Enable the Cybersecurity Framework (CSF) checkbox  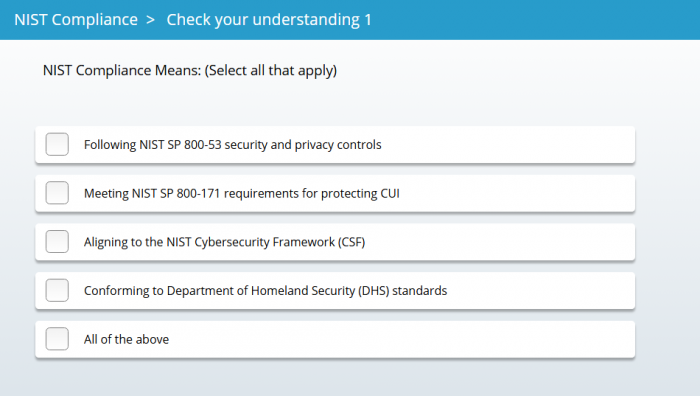coord(57,242)
